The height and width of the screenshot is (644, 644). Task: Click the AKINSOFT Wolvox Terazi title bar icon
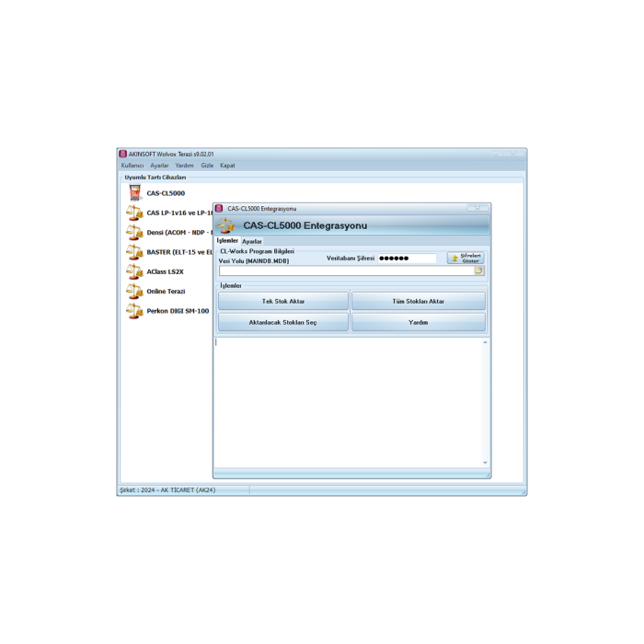click(x=122, y=154)
